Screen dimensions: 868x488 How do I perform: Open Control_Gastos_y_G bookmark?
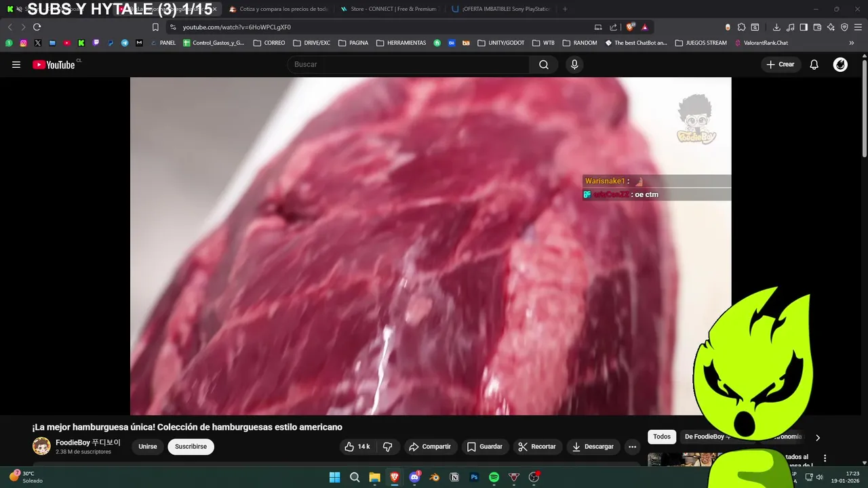coord(214,43)
